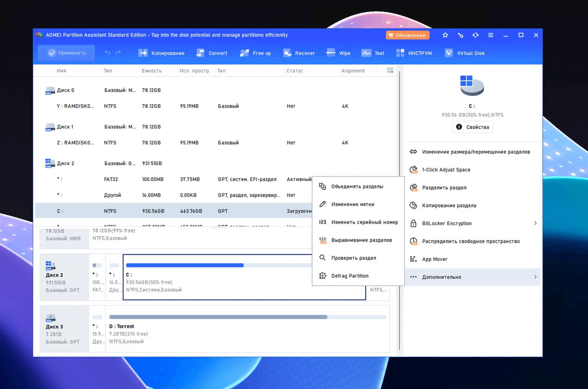Click the orange Обновление button
This screenshot has width=588, height=389.
[407, 35]
